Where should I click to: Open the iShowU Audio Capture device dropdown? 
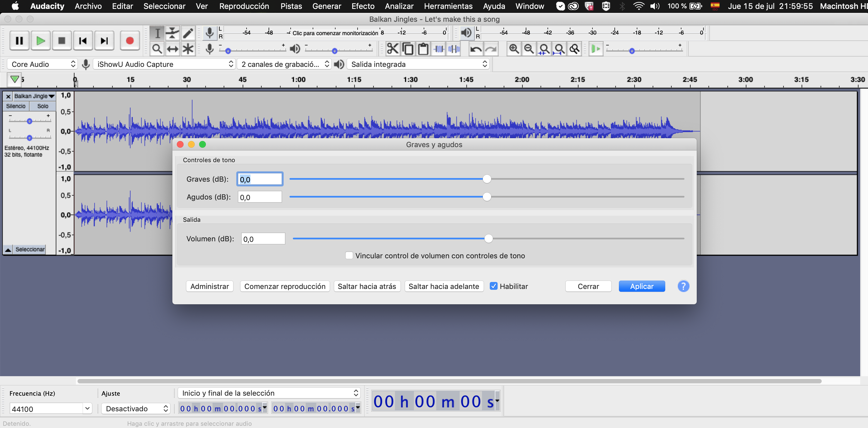tap(164, 64)
